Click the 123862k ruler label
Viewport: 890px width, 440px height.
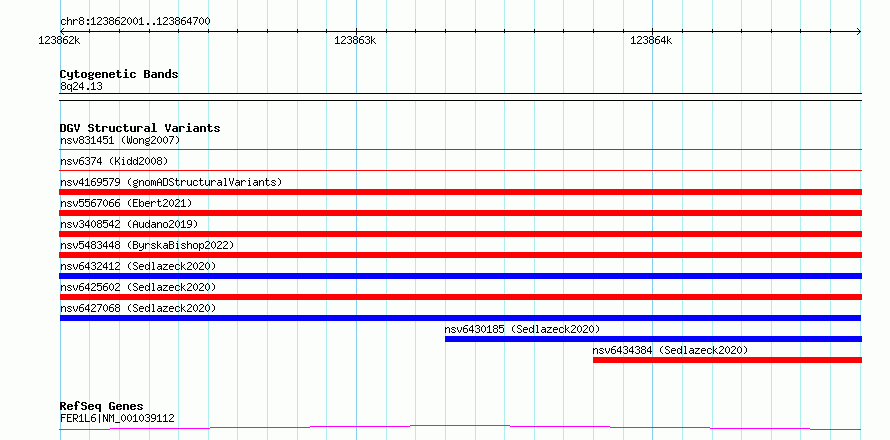pyautogui.click(x=59, y=40)
